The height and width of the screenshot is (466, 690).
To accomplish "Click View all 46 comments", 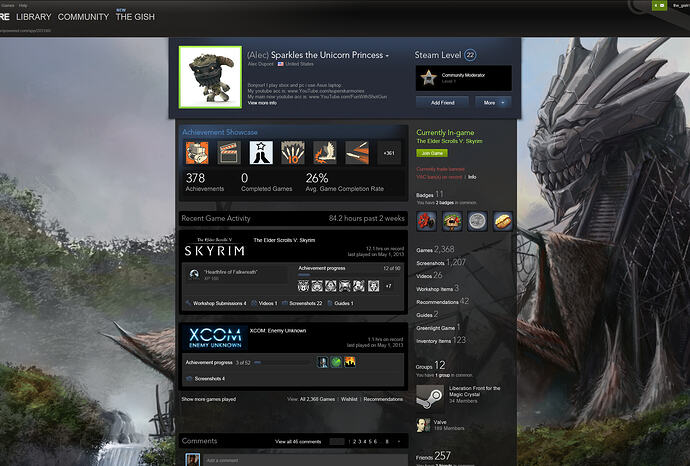I will tap(298, 441).
